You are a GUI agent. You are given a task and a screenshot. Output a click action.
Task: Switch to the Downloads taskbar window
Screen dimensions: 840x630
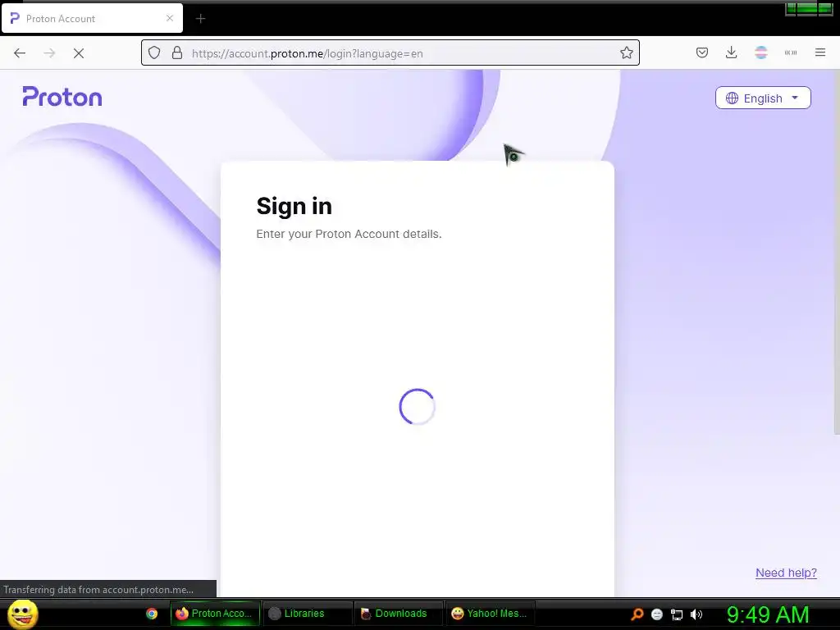coord(399,614)
